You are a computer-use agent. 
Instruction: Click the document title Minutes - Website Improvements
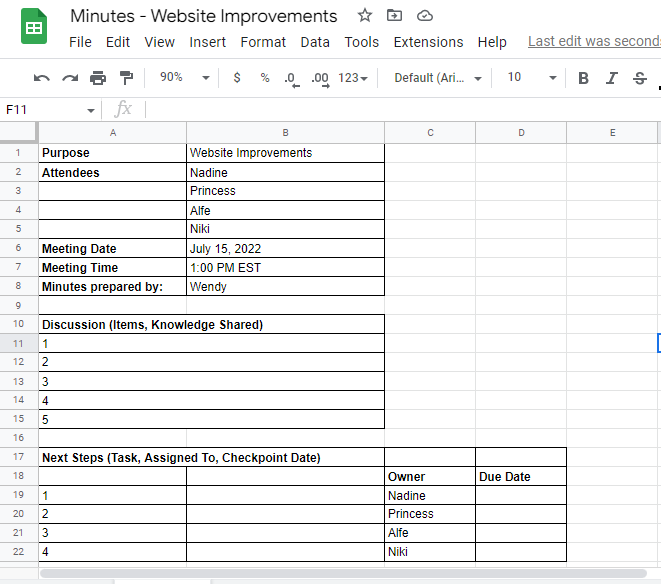(204, 16)
